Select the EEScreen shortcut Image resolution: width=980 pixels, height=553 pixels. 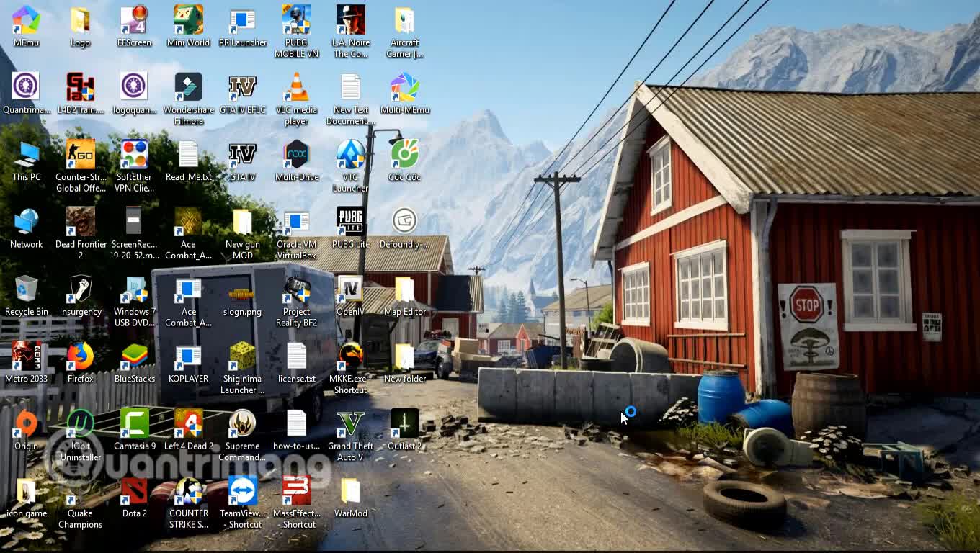tap(135, 27)
